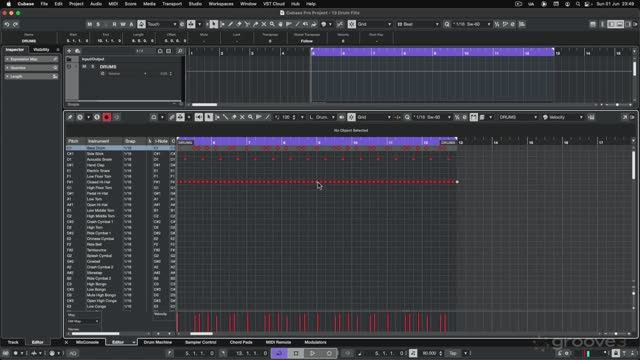Click the Closed Hi-Hat row in drum list
Viewport: 640px width, 360px height.
(x=121, y=182)
